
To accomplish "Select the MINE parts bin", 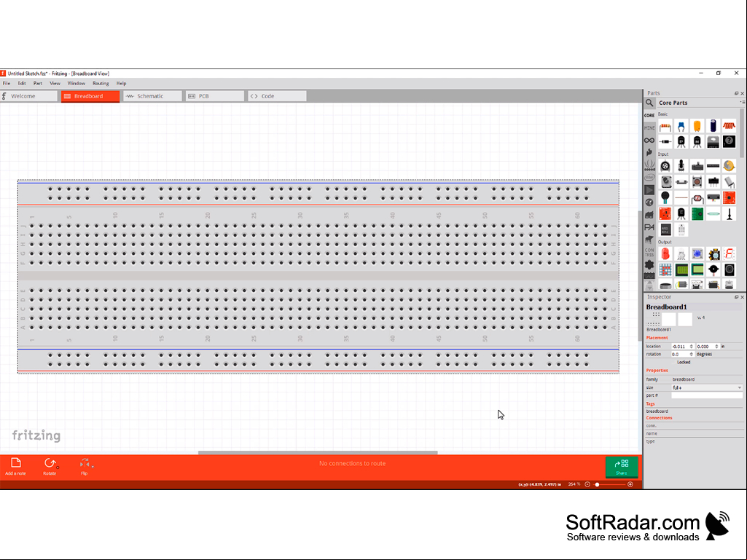I will pyautogui.click(x=649, y=127).
